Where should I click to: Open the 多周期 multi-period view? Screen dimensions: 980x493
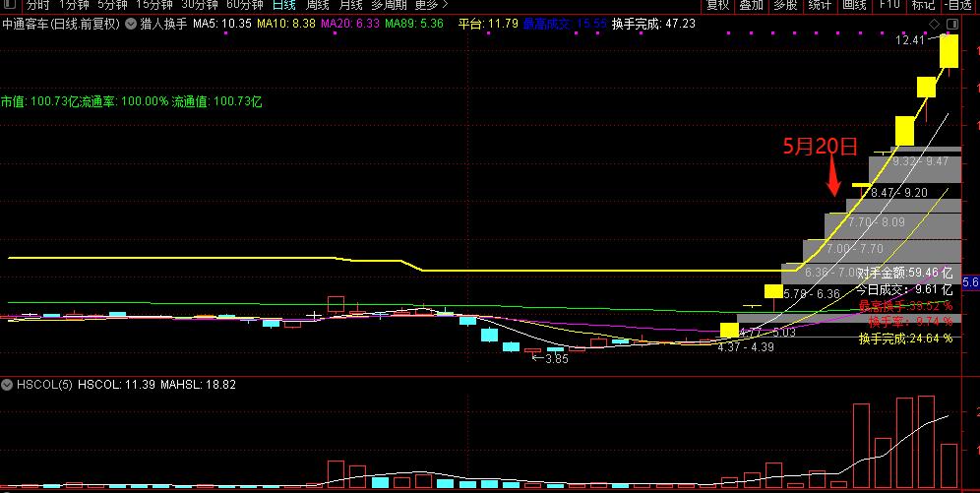389,5
